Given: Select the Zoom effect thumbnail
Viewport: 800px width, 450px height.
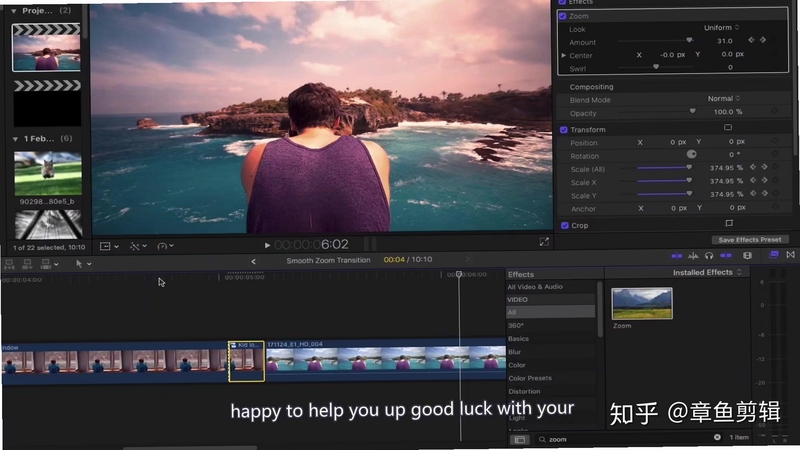Looking at the screenshot, I should point(642,304).
